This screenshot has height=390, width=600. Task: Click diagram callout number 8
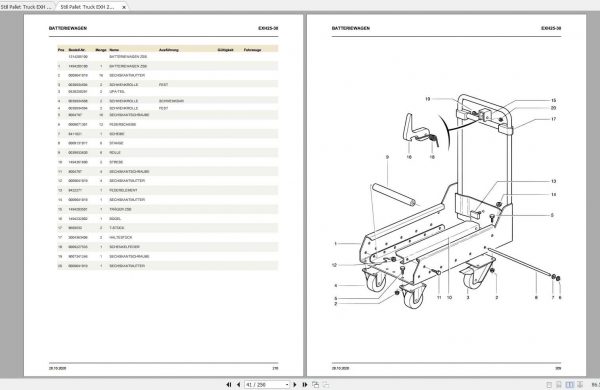click(536, 297)
